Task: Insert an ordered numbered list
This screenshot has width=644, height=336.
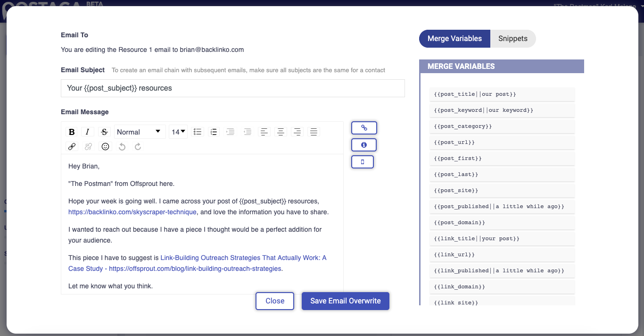Action: point(214,132)
